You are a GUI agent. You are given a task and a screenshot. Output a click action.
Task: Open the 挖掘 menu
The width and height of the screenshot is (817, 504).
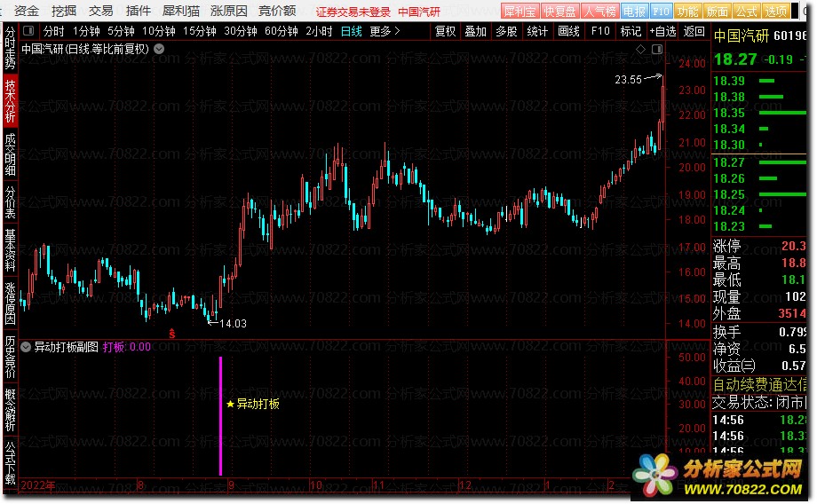(64, 11)
